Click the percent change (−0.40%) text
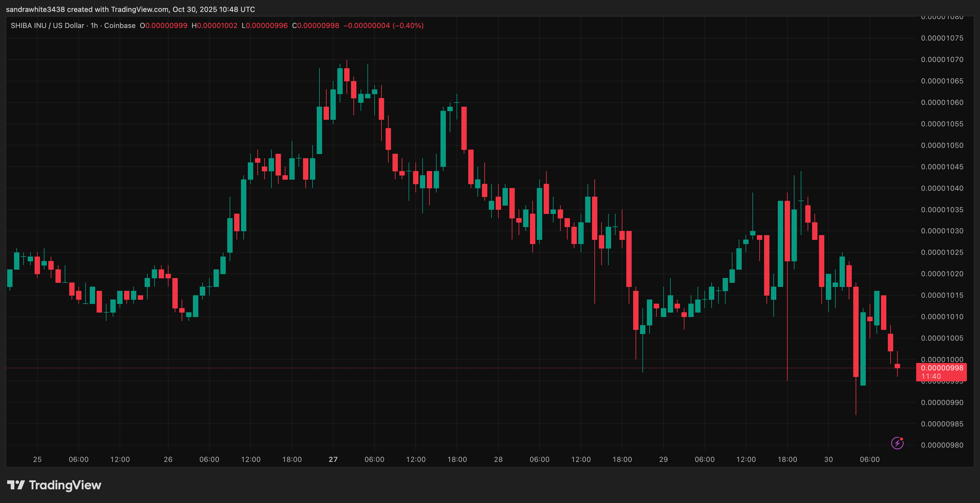 click(x=408, y=25)
